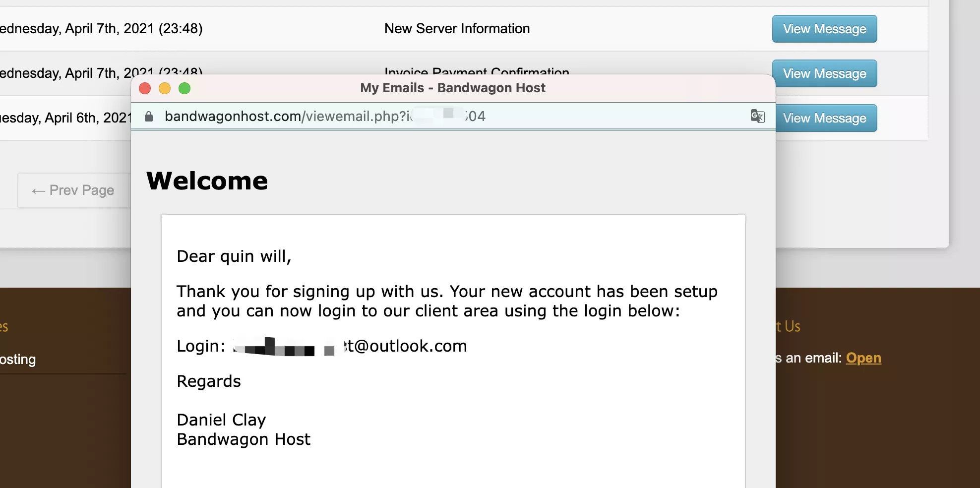Click the Dear quin will greeting line

click(234, 256)
